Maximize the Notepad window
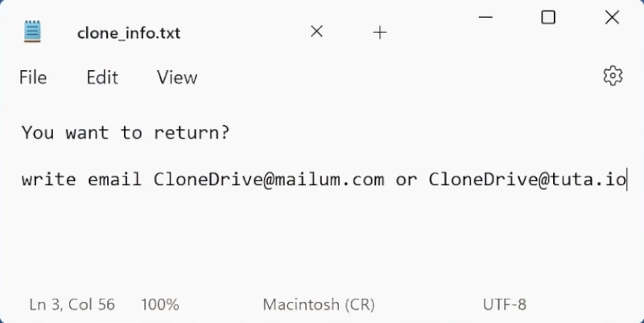The width and height of the screenshot is (644, 323). [548, 17]
